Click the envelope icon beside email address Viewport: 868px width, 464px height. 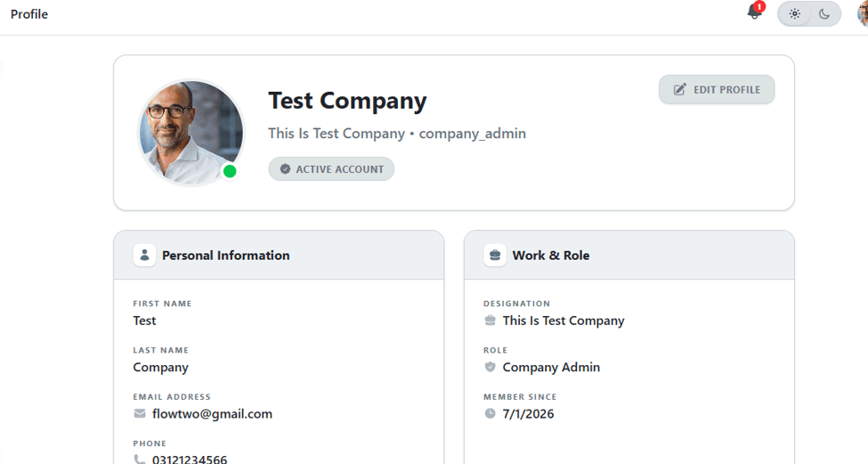pyautogui.click(x=140, y=413)
